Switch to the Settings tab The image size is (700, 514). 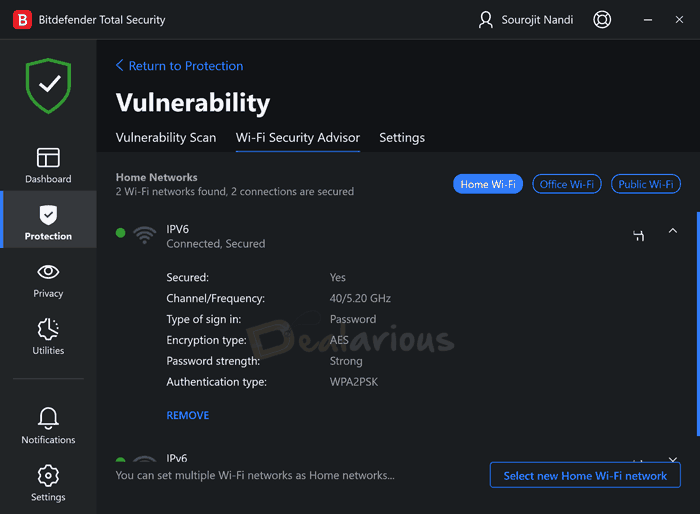pos(402,138)
